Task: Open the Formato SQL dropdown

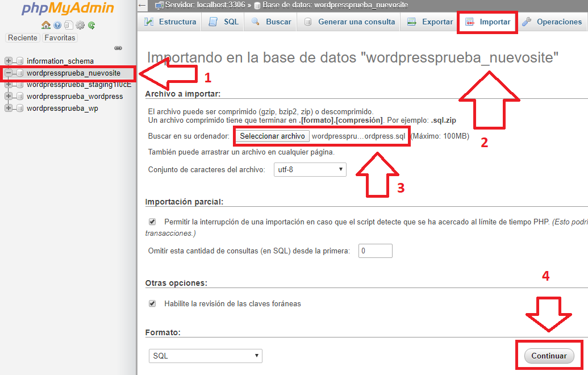Action: 206,356
